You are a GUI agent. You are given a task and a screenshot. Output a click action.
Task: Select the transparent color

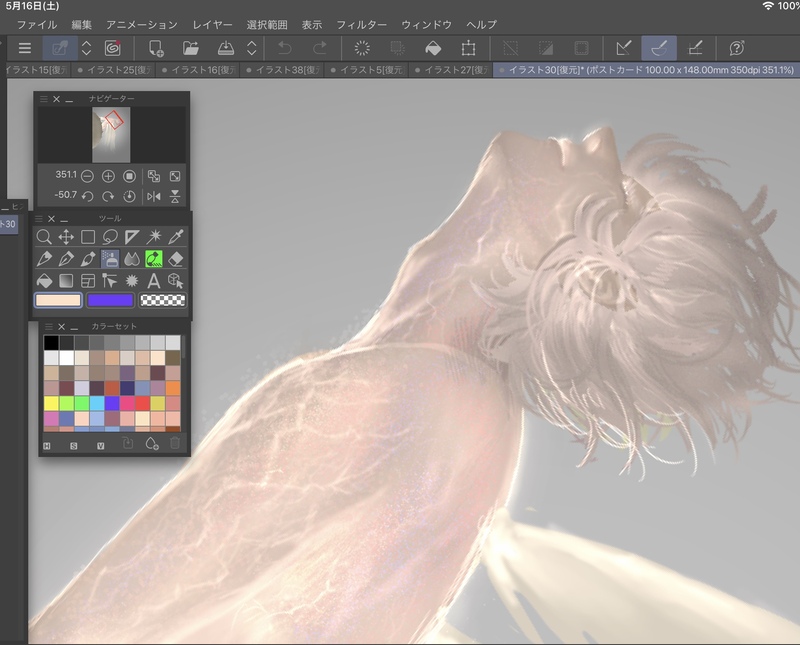coord(163,300)
